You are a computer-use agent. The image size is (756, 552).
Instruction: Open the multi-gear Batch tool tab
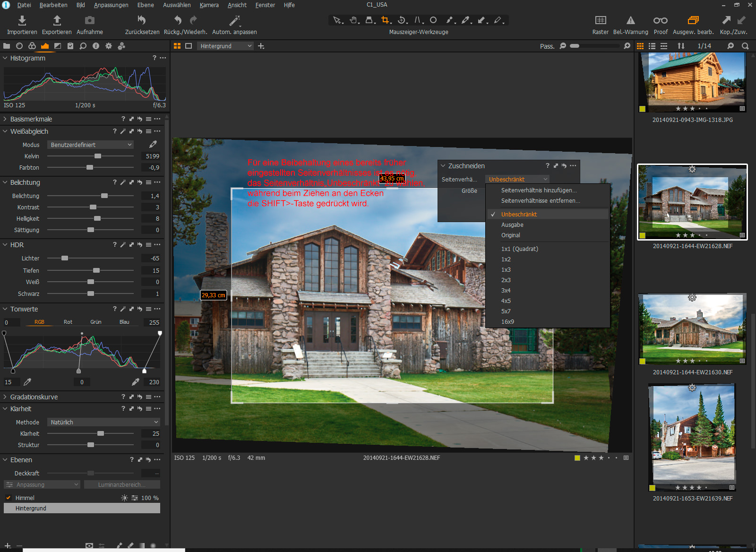click(x=121, y=46)
